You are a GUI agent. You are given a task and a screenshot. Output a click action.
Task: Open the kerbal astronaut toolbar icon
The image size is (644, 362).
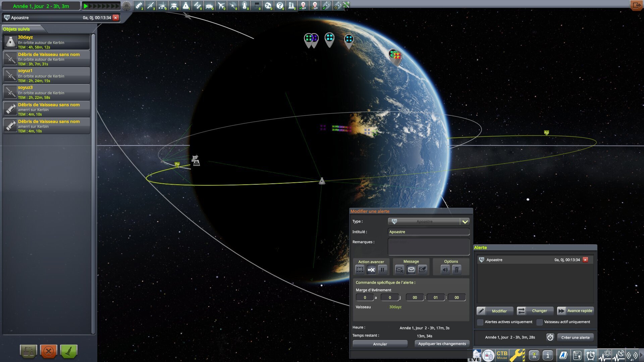(x=534, y=355)
